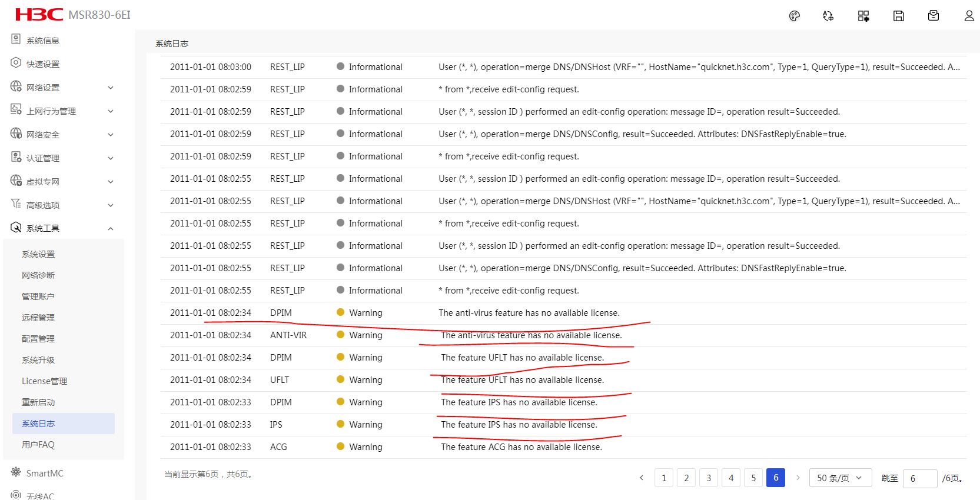980x500 pixels.
Task: Click the yellow Warning dot in UFLT row
Action: (x=340, y=379)
